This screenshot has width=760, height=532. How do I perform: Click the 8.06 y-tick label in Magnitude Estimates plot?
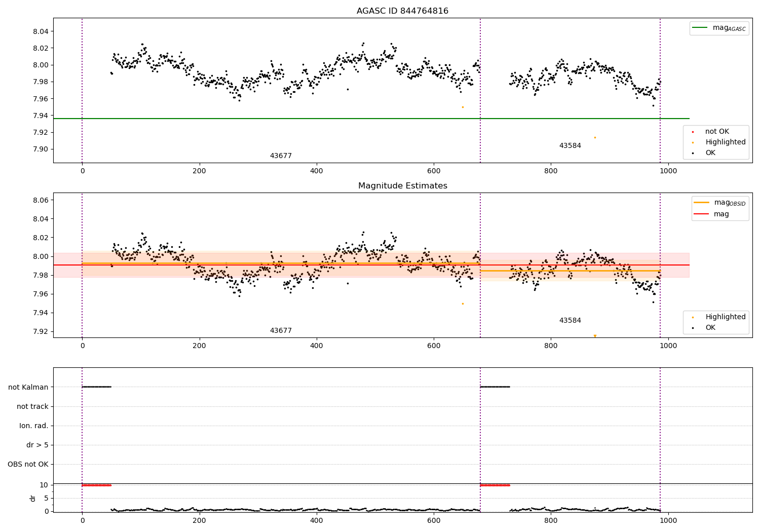(40, 201)
